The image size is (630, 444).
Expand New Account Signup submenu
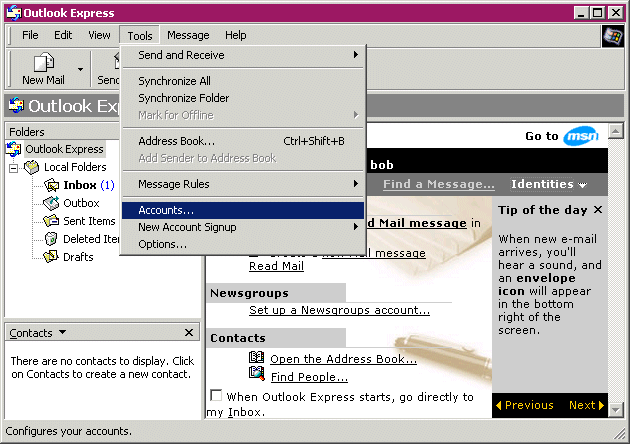(243, 227)
